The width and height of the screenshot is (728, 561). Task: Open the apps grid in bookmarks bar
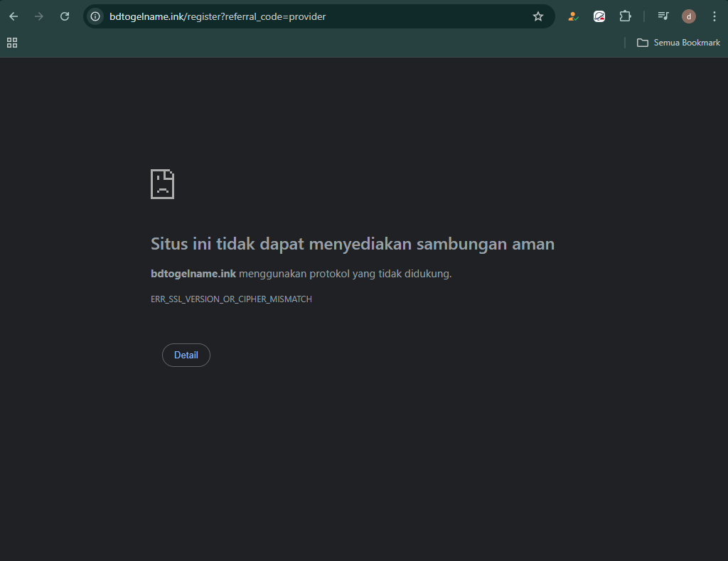(12, 43)
